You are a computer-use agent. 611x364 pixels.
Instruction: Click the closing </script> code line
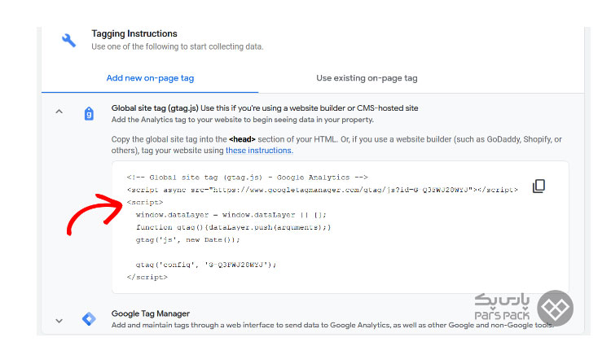click(x=147, y=277)
